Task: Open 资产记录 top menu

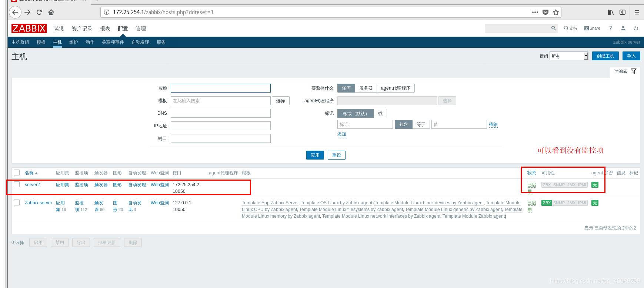Action: click(82, 29)
